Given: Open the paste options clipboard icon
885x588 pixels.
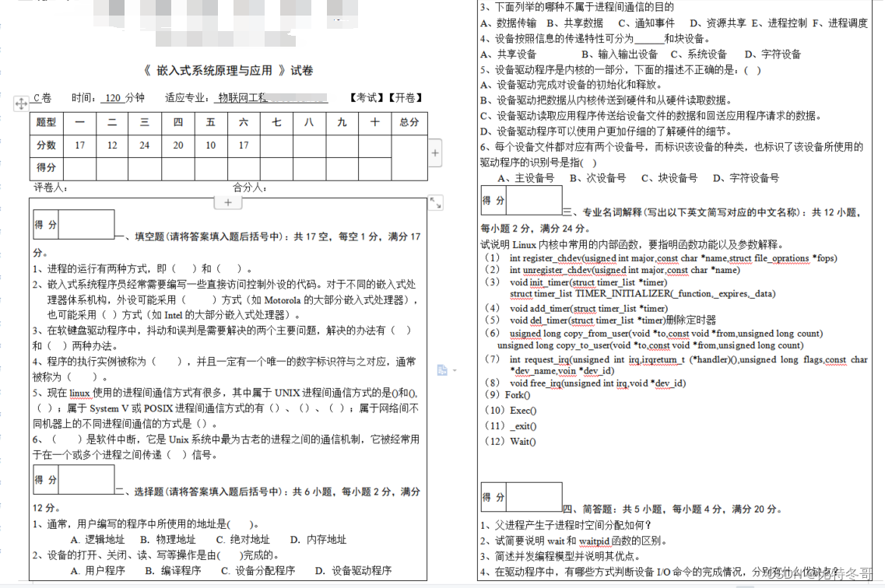Looking at the screenshot, I should [x=442, y=369].
